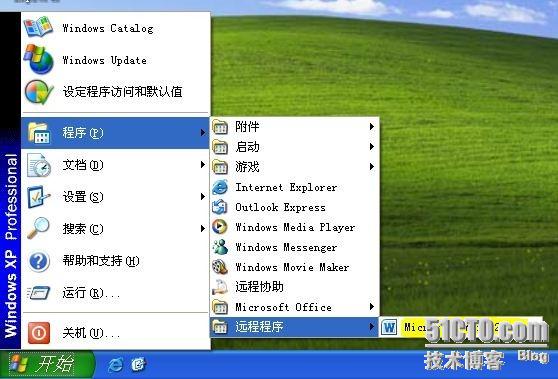The width and height of the screenshot is (558, 379).
Task: Click Windows Messenger text label
Action: point(286,247)
